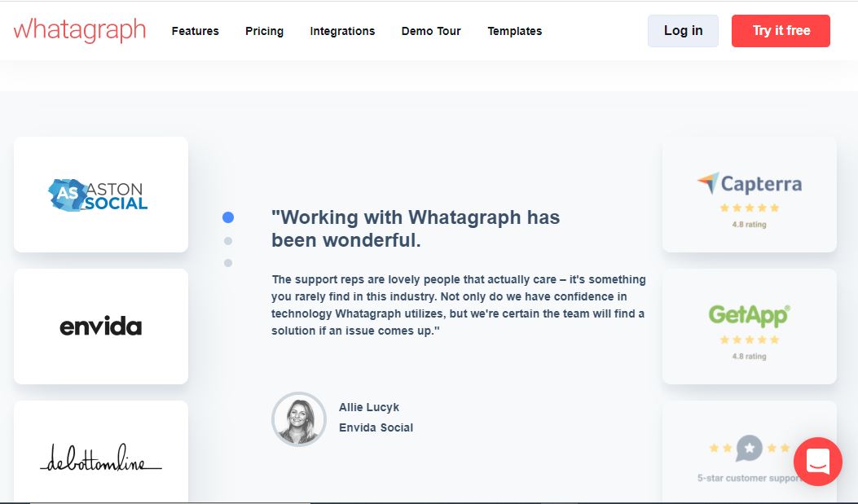Open the Capterra rating card
858x504 pixels.
(749, 195)
